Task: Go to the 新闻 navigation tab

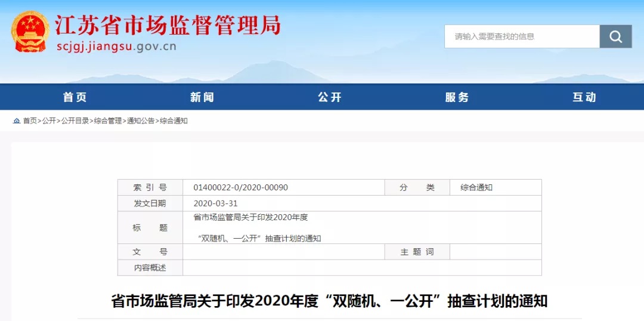Action: (x=202, y=97)
